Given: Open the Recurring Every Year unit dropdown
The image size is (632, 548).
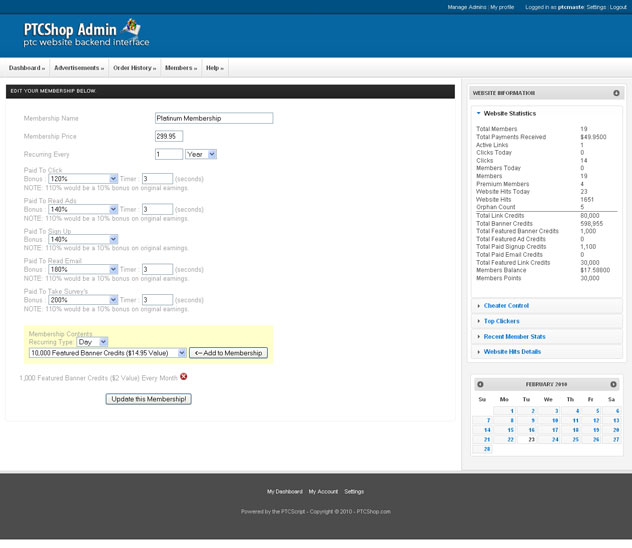Looking at the screenshot, I should tap(201, 154).
